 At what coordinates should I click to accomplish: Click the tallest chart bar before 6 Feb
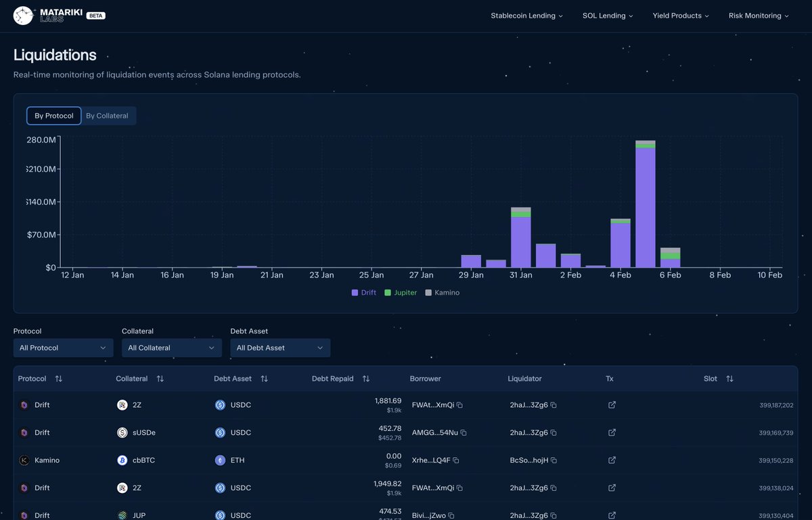[646, 204]
